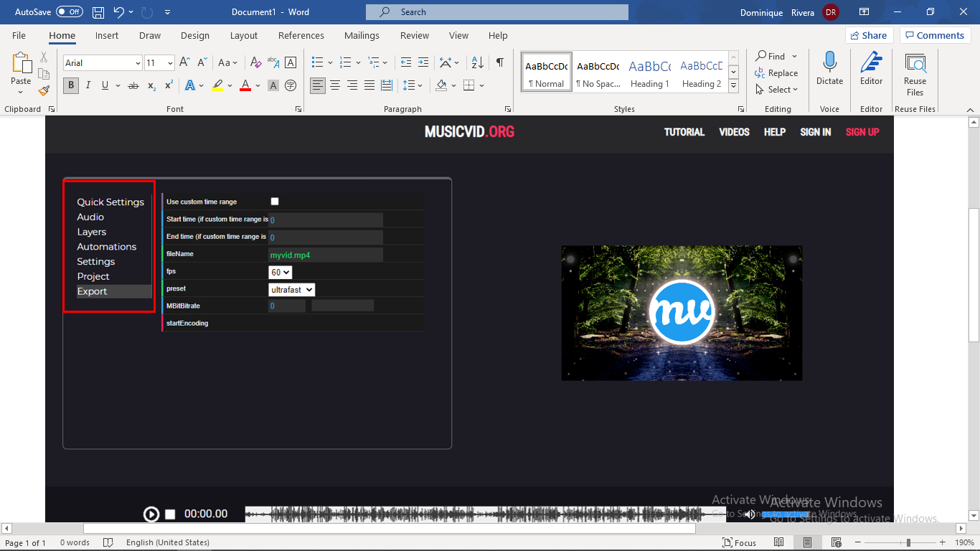The image size is (980, 551).
Task: Expand the font size dropdown showing 11
Action: (x=159, y=63)
